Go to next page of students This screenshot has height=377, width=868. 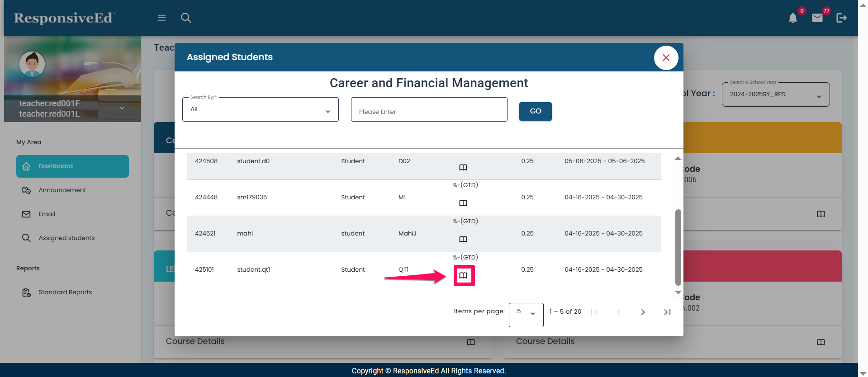(x=643, y=312)
